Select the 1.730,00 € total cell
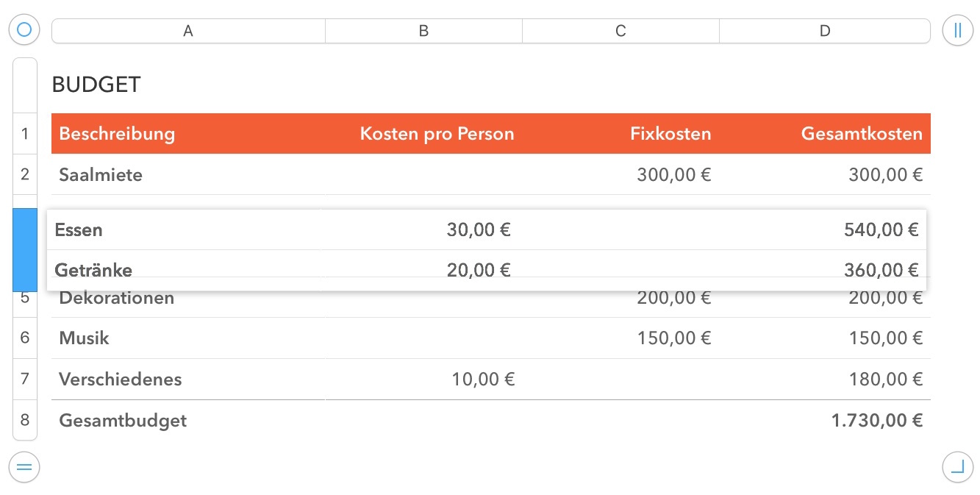 (x=876, y=421)
